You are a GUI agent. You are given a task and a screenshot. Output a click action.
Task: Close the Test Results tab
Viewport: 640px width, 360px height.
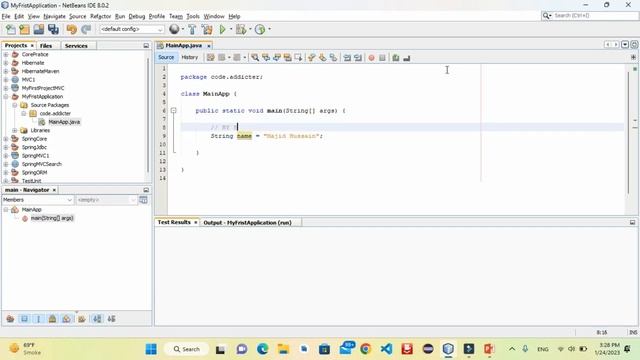[x=196, y=222]
